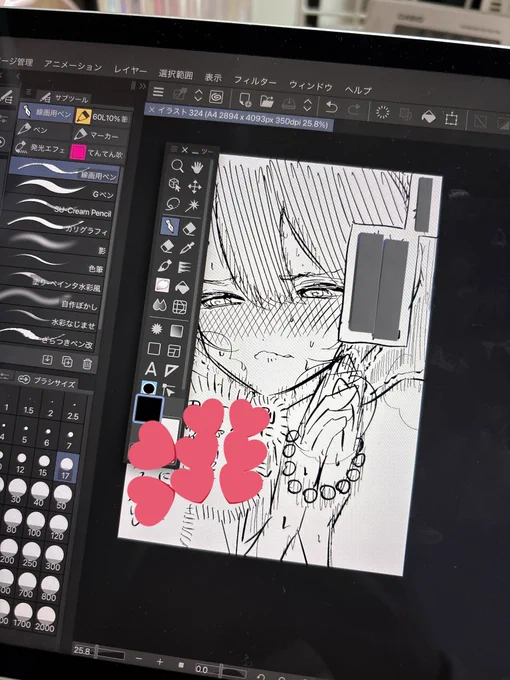Set brush size to 2000

coord(46,620)
